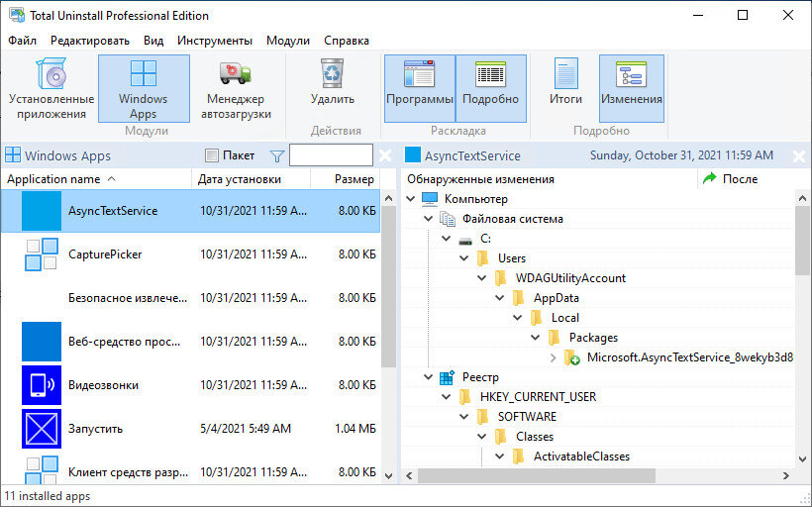Click the 5/4/2021 5:49 AM date cell
812x507 pixels.
point(246,429)
